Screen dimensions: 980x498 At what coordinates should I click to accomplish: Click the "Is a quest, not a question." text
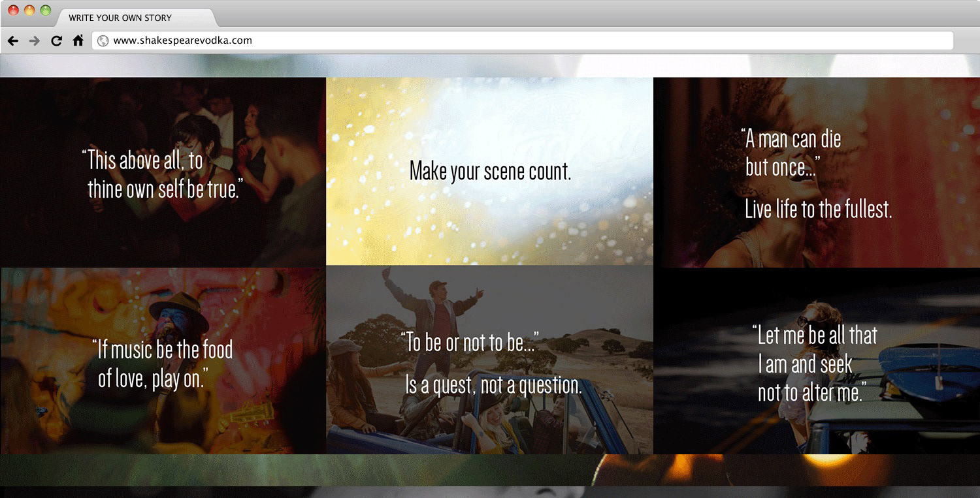[493, 385]
